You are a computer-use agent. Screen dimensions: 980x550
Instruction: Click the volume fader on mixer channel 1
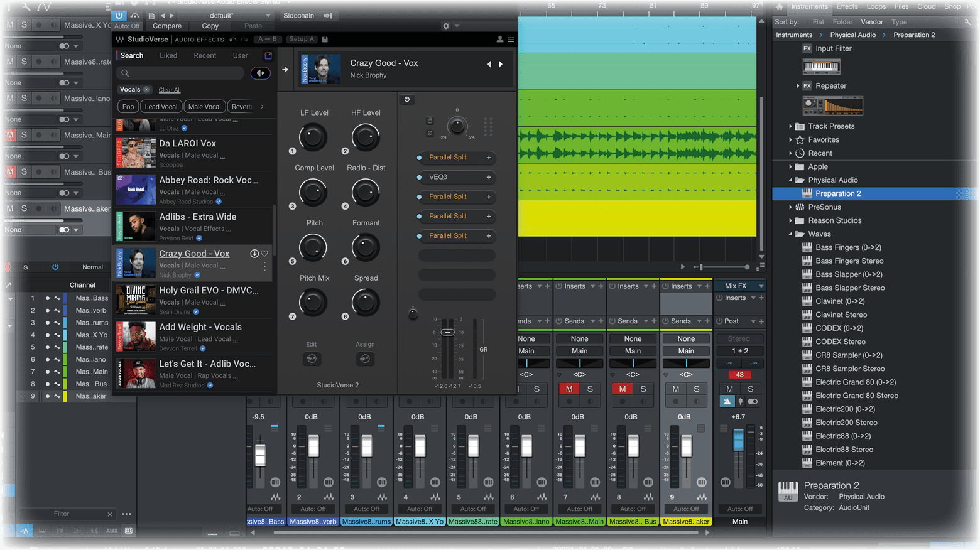(260, 455)
